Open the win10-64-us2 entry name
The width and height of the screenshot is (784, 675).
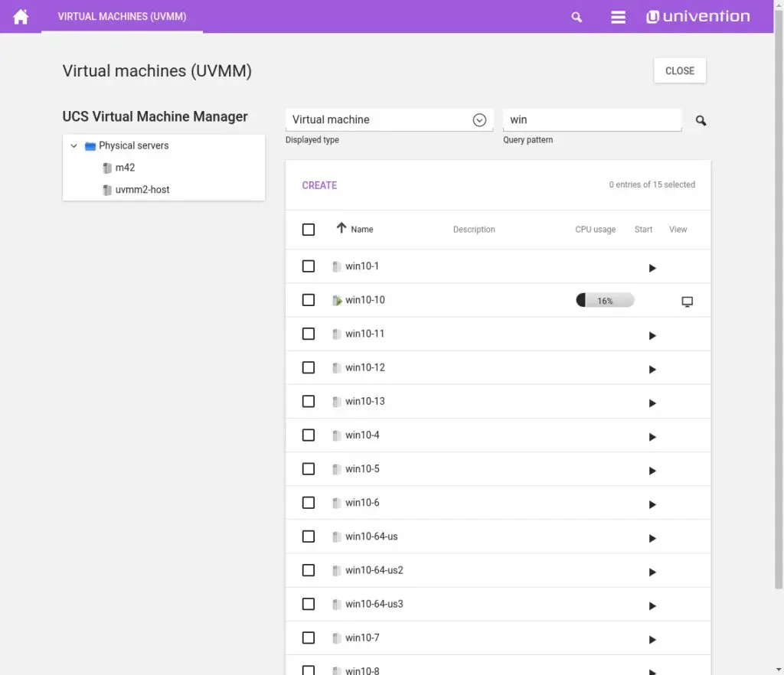click(374, 570)
